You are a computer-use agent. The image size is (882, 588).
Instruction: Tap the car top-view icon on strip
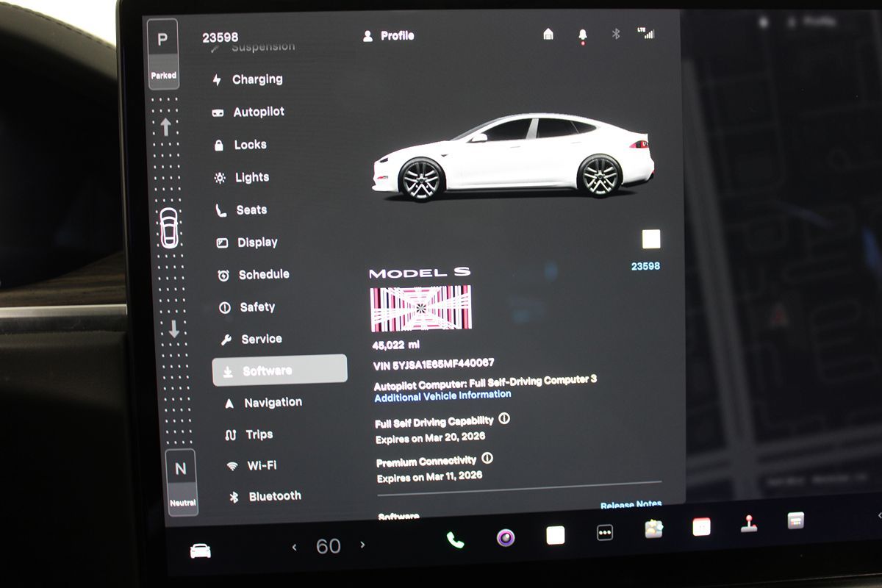pyautogui.click(x=169, y=227)
